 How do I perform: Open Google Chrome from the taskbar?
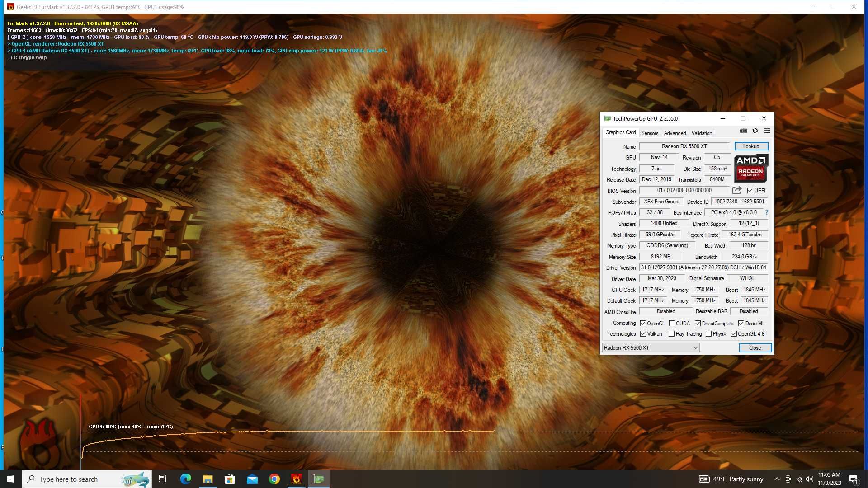pos(274,479)
